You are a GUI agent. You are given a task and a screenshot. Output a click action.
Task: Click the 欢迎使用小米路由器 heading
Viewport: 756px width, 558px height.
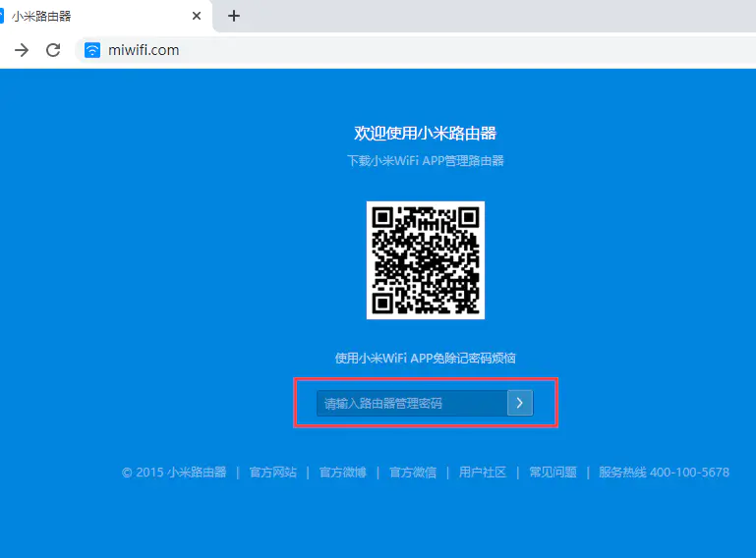tap(426, 133)
